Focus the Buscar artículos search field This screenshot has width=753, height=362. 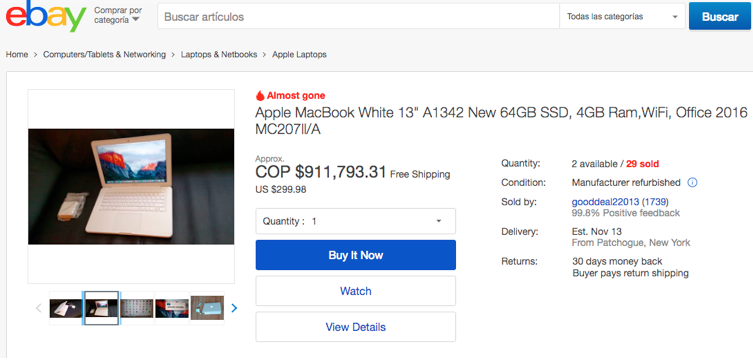click(x=358, y=16)
